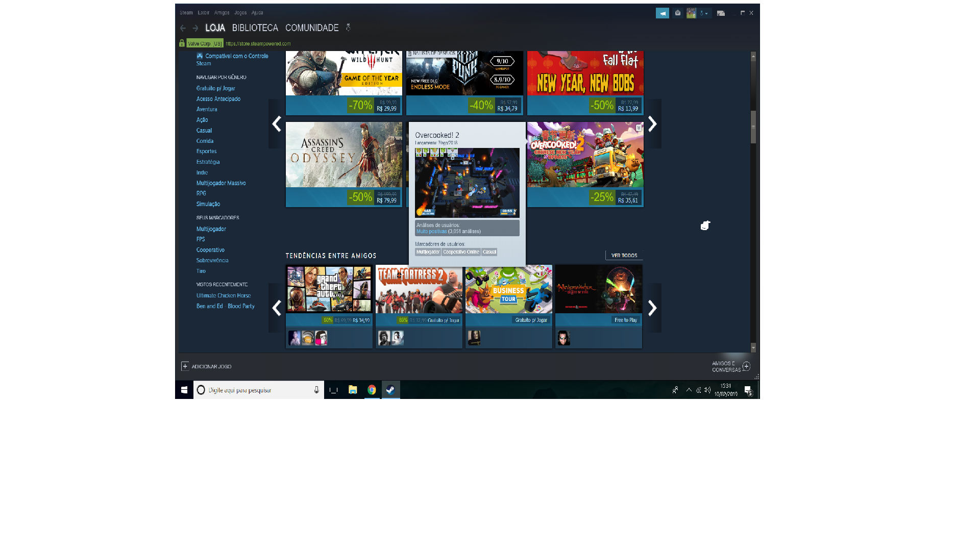This screenshot has height=551, width=980.
Task: Open the Windows notification center icon
Action: click(748, 390)
